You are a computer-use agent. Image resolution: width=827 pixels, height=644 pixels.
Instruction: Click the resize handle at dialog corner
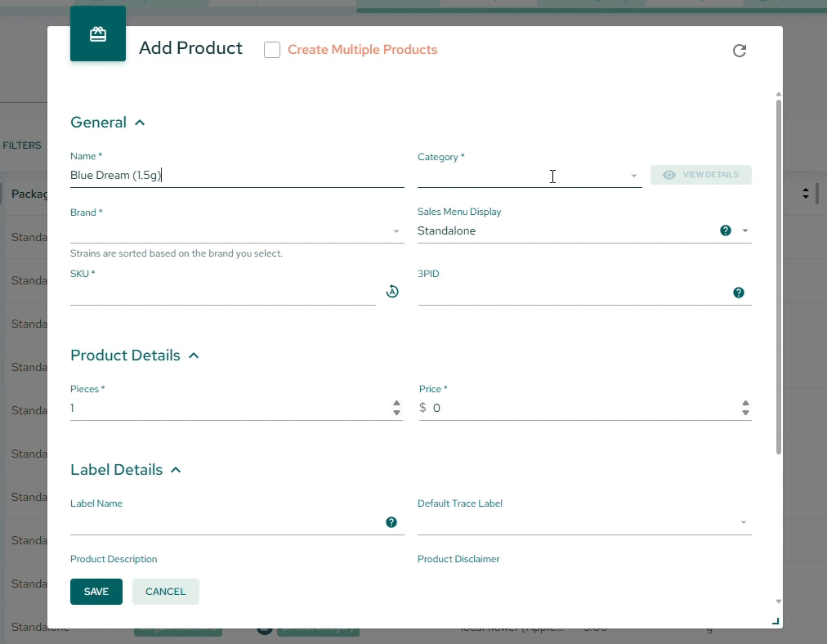(776, 621)
